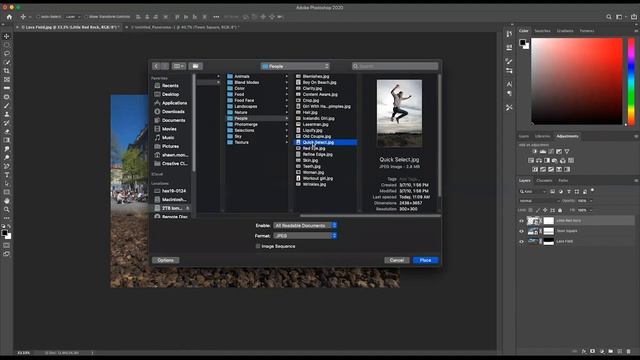Enable the Image Sequence checkbox
The image size is (640, 360).
[258, 246]
